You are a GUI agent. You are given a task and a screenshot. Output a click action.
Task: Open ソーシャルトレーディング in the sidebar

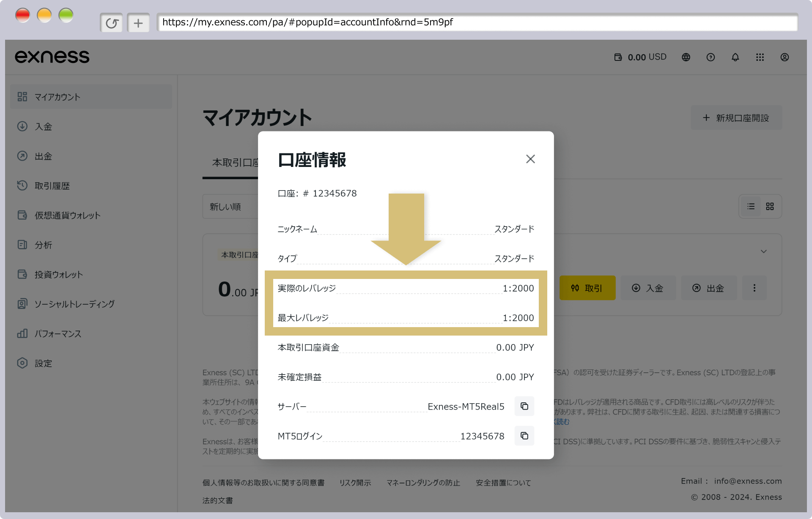[x=91, y=304]
